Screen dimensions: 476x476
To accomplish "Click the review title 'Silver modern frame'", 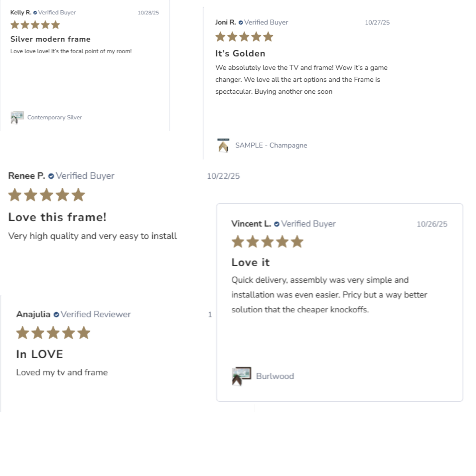I will coord(50,39).
